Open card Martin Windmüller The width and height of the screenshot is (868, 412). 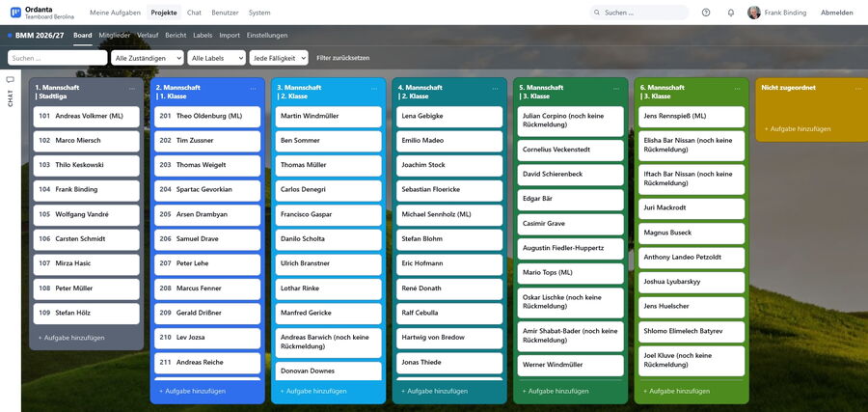coord(328,117)
